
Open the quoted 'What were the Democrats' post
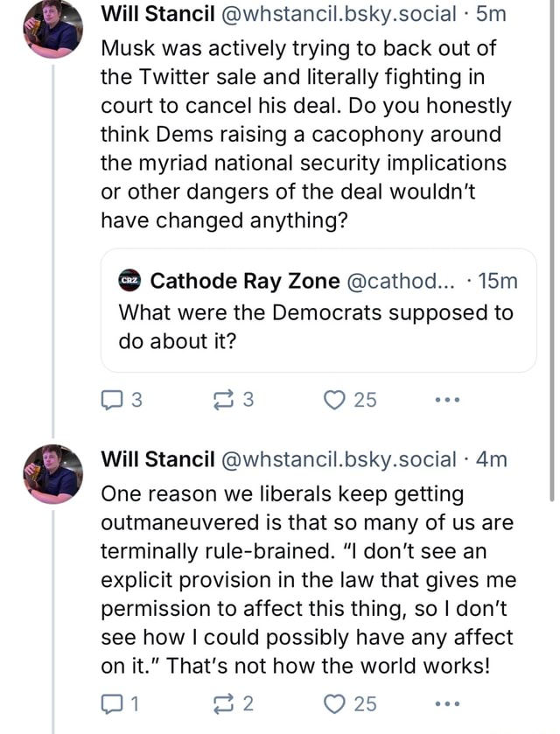coord(315,325)
